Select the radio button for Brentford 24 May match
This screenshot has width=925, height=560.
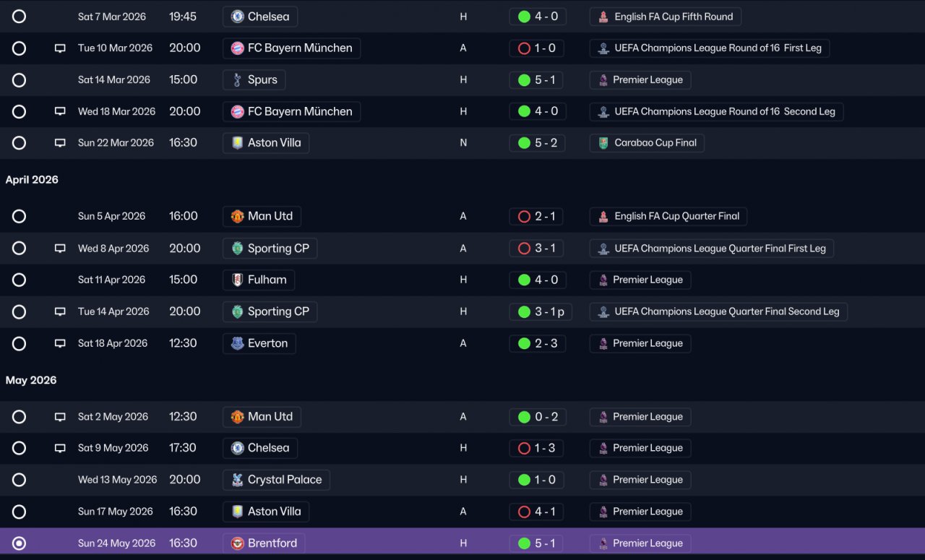[19, 543]
